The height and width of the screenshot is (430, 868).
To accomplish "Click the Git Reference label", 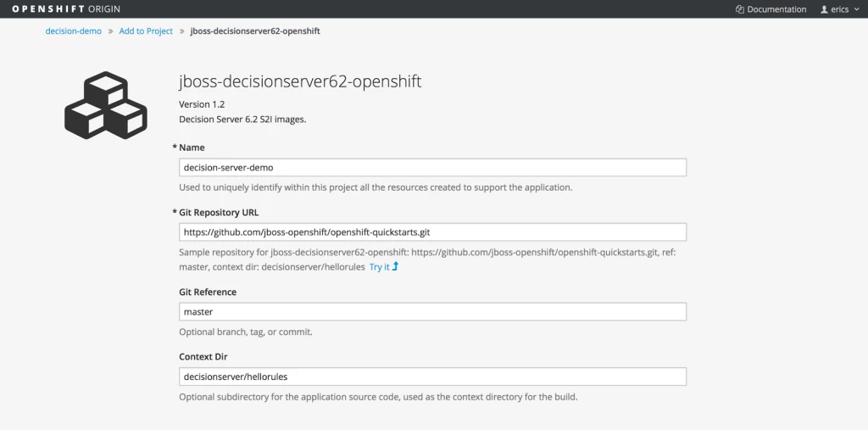I will 208,292.
